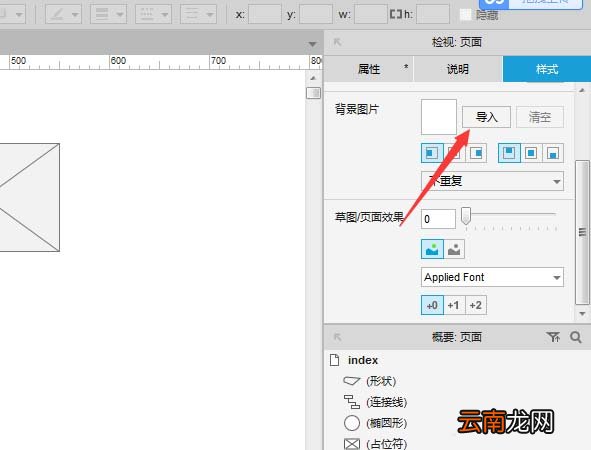
Task: Click the pop-out arrow icon of the 检视 panel
Action: pos(337,41)
